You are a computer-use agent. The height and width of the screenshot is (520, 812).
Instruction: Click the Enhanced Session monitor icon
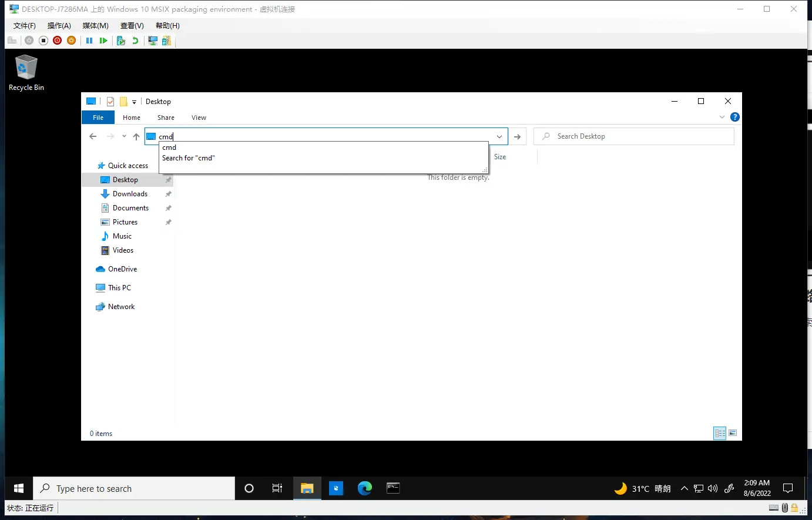point(153,41)
